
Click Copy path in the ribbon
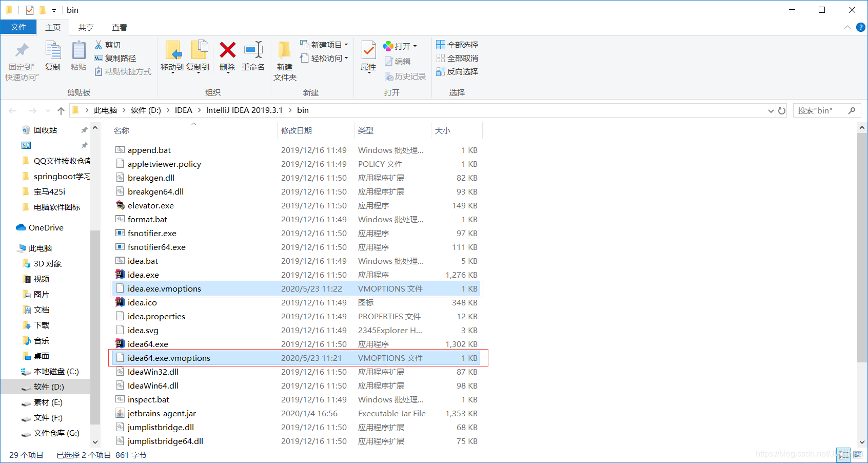click(115, 59)
